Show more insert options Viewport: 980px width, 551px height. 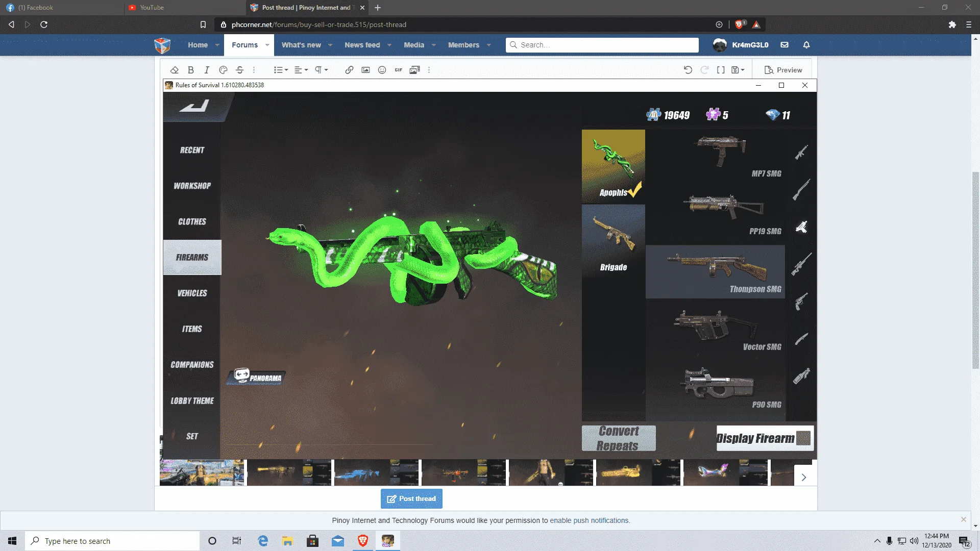click(x=429, y=70)
